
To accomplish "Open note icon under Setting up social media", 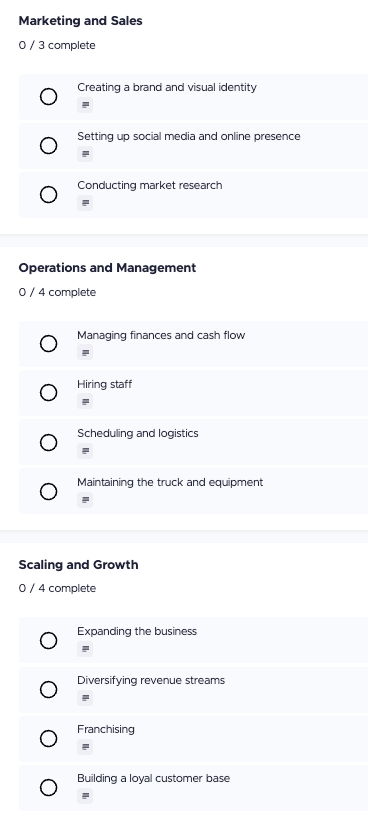I will (x=85, y=154).
